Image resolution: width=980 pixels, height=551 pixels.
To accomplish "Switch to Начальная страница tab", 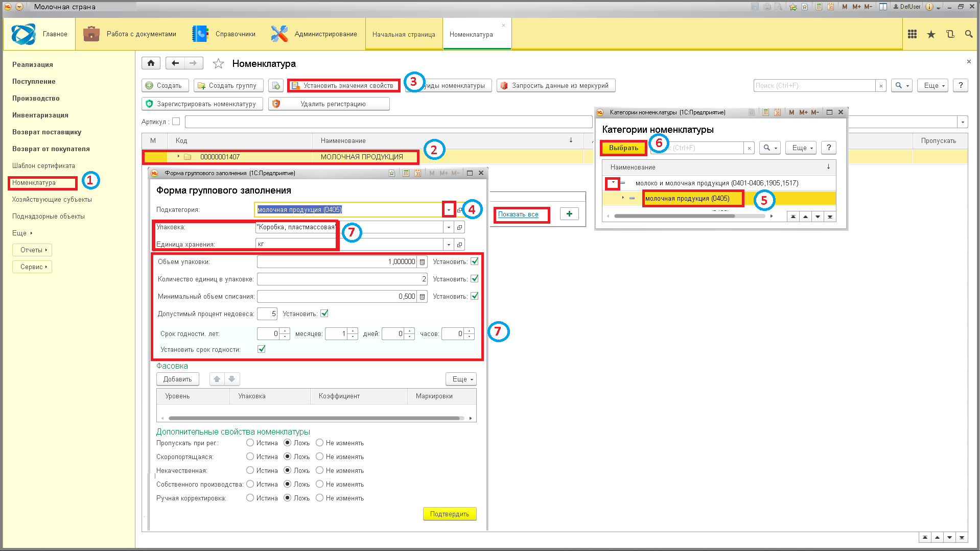I will click(404, 35).
